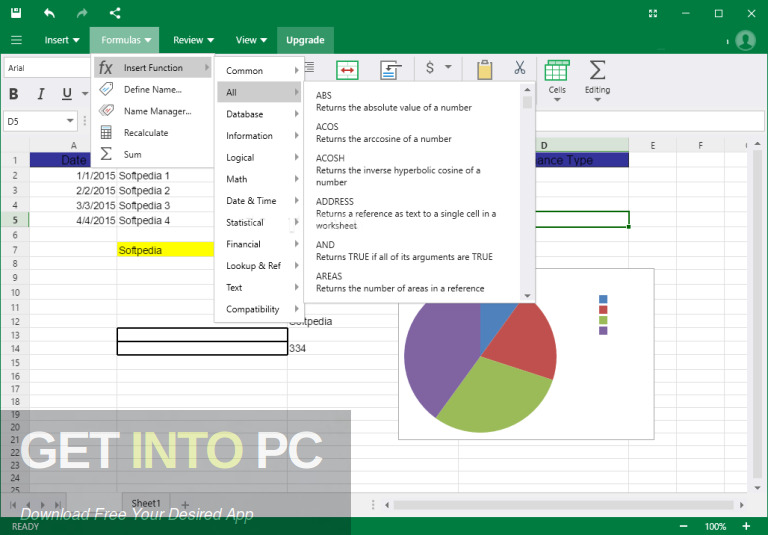Screen dimensions: 768x535
Task: Click the Share icon in title bar
Action: (115, 13)
